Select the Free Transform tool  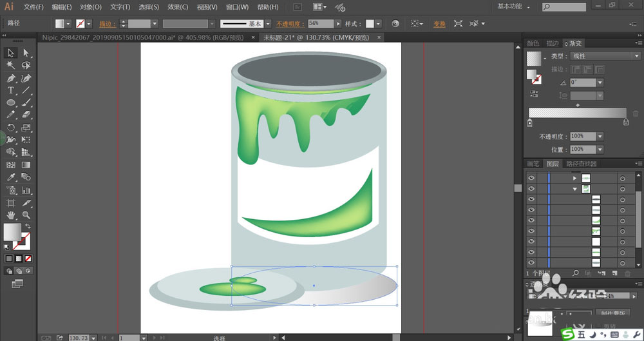26,140
